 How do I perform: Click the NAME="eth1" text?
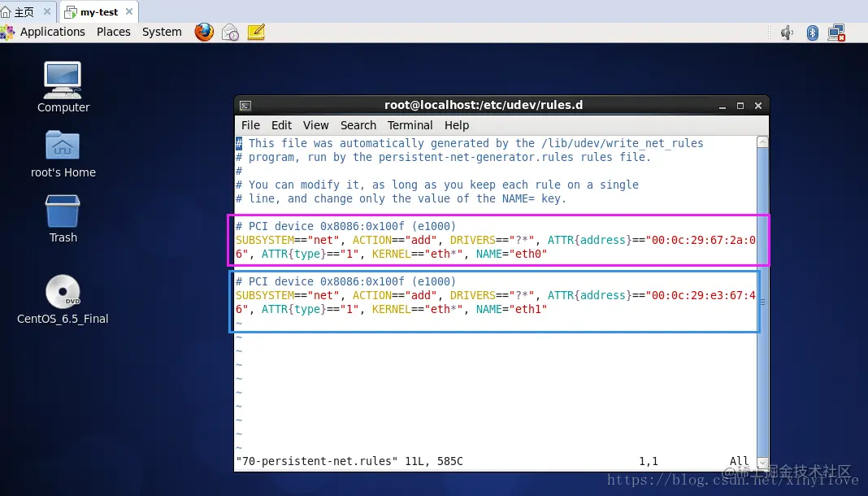click(511, 310)
